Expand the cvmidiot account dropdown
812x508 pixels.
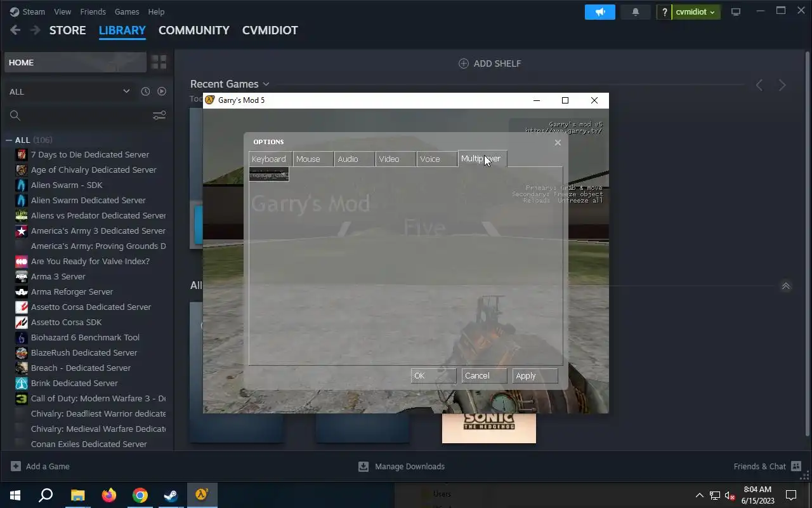pyautogui.click(x=696, y=12)
